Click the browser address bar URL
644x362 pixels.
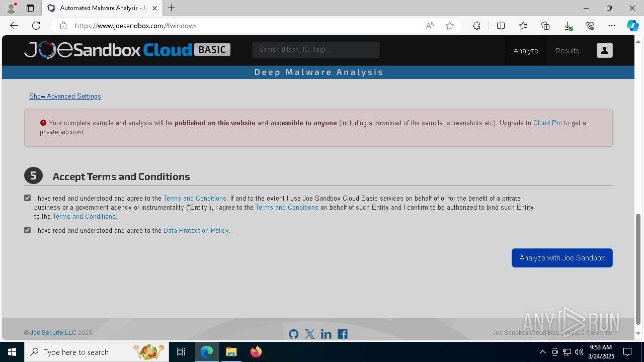click(136, 26)
